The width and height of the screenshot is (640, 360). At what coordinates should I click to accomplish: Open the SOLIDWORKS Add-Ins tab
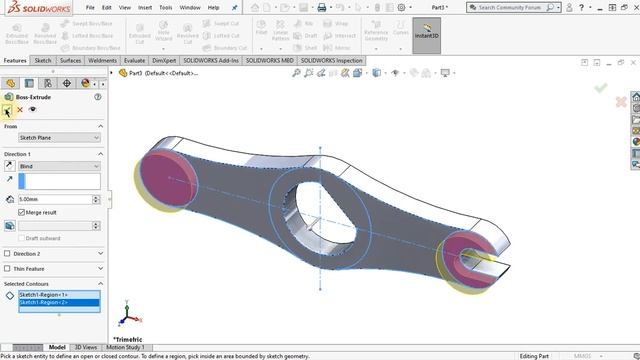(x=211, y=60)
